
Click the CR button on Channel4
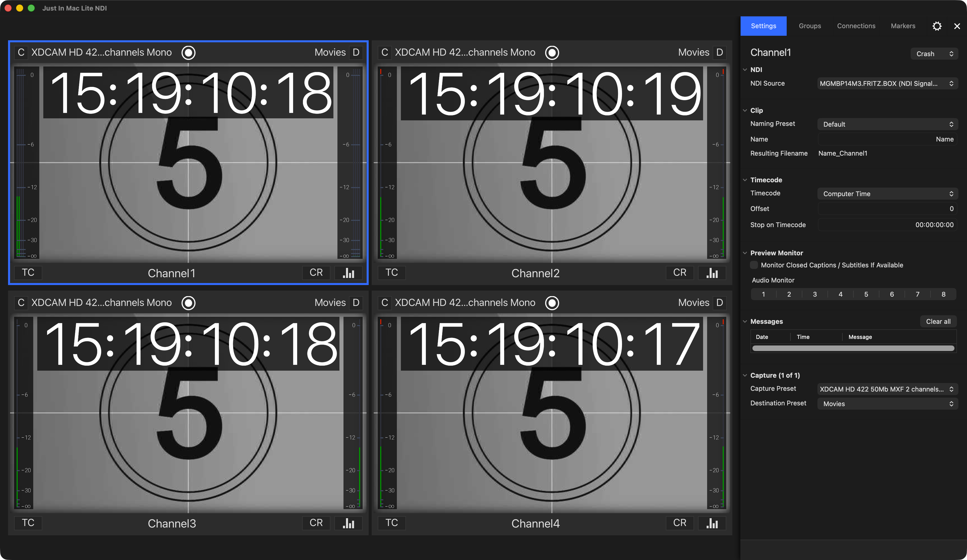coord(680,523)
